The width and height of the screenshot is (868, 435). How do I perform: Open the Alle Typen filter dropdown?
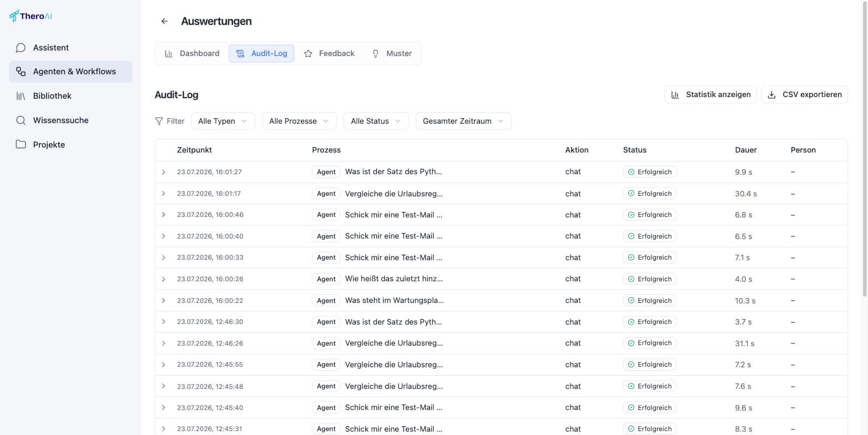click(x=223, y=121)
